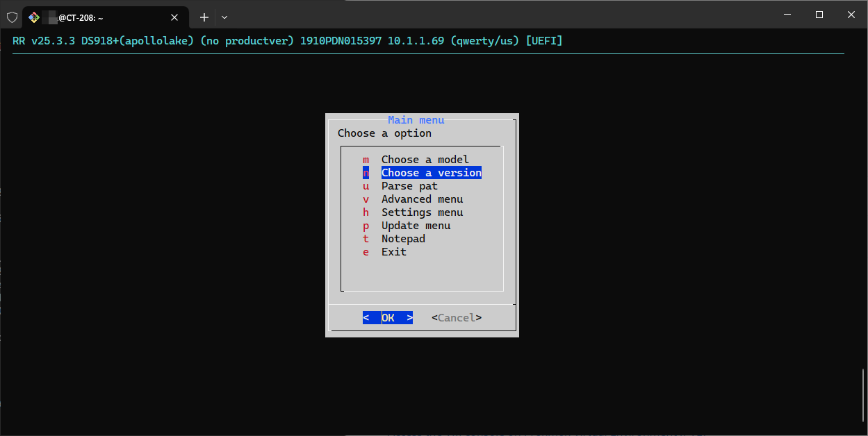This screenshot has height=436, width=868.
Task: Minimize the terminal window
Action: tap(787, 15)
